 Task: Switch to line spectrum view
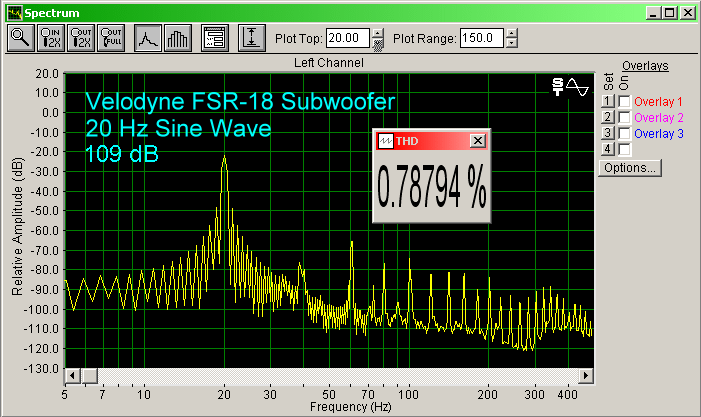[148, 38]
